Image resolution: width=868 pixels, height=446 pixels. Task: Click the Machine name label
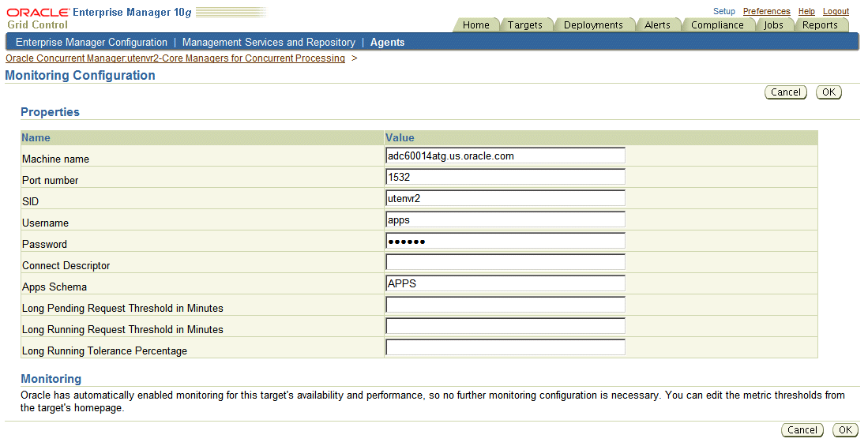tap(55, 159)
